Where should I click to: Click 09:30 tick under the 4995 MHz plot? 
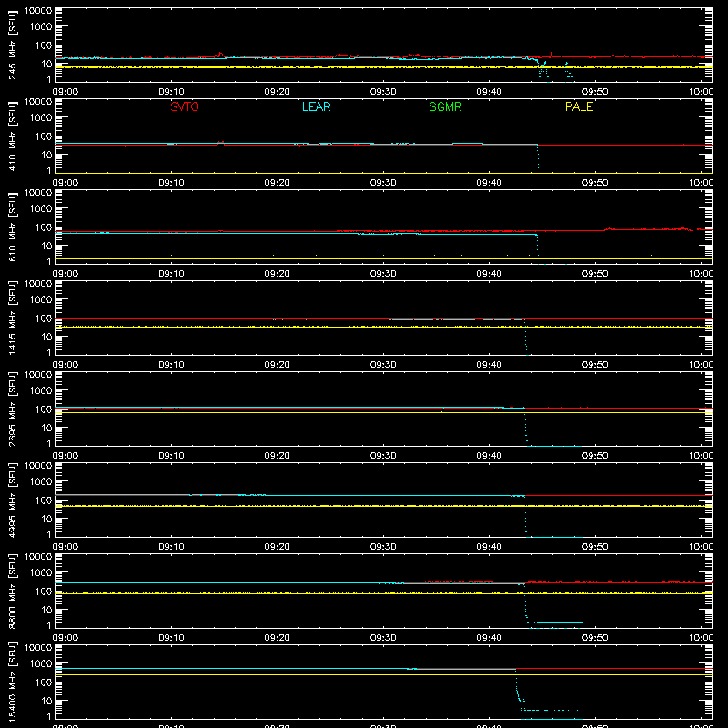(383, 547)
